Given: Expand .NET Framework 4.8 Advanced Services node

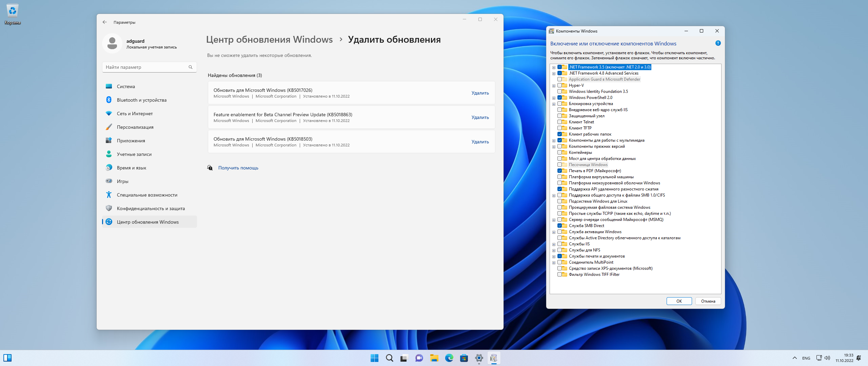Looking at the screenshot, I should point(554,74).
